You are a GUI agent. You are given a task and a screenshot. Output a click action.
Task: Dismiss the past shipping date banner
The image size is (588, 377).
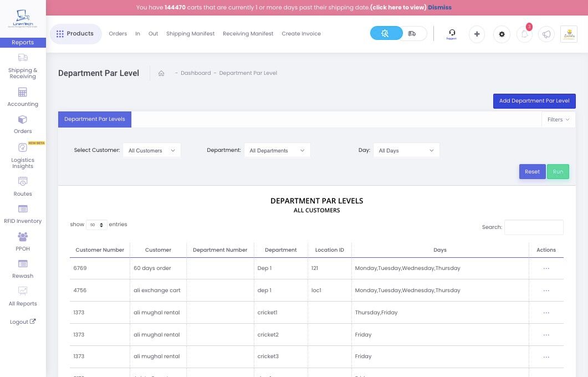[439, 8]
